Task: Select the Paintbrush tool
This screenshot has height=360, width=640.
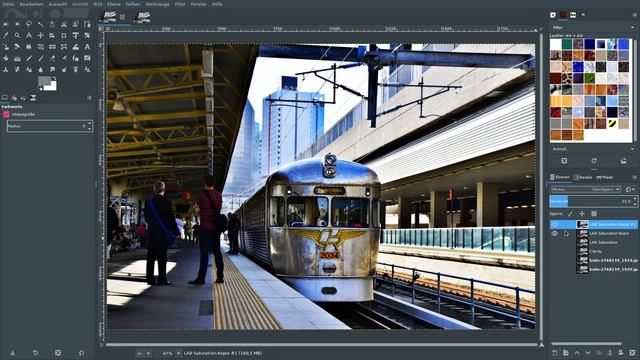Action: [40, 59]
